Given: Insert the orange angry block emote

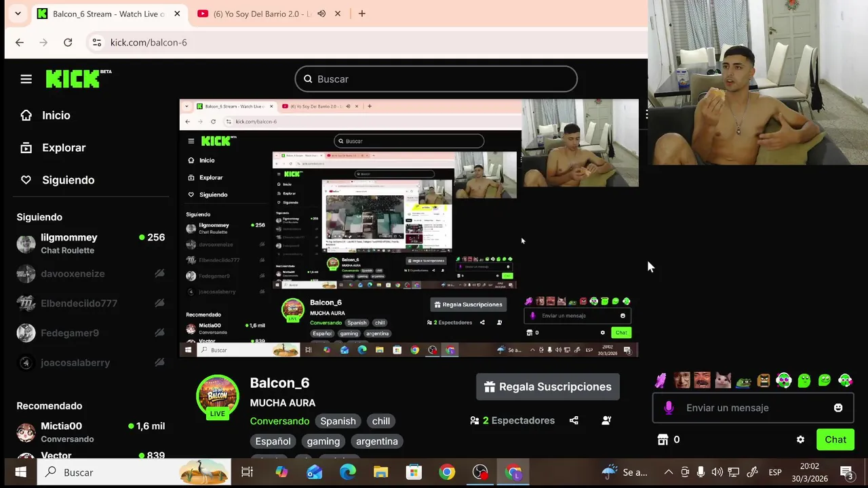Looking at the screenshot, I should (x=764, y=380).
